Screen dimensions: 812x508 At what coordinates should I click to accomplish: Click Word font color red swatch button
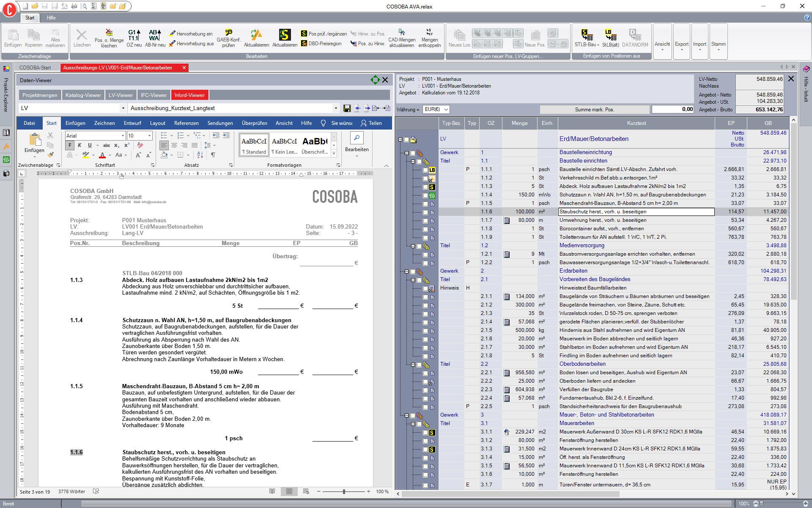(x=102, y=155)
